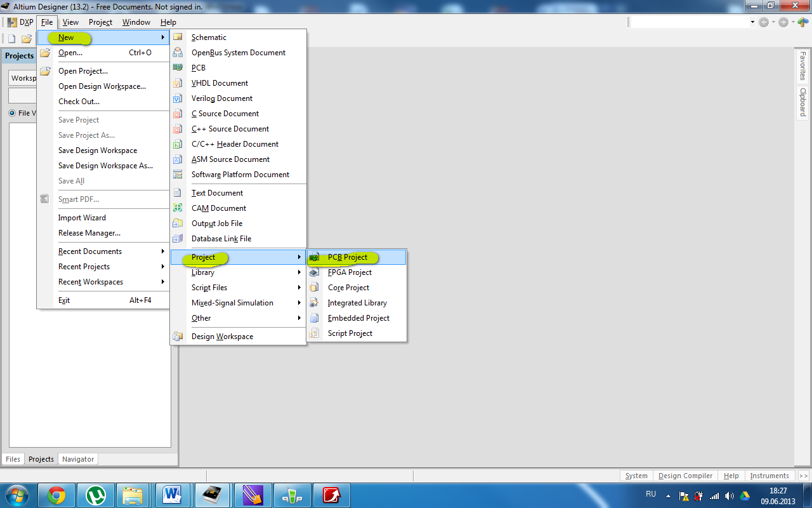812x508 pixels.
Task: Open the Window menu
Action: 136,22
